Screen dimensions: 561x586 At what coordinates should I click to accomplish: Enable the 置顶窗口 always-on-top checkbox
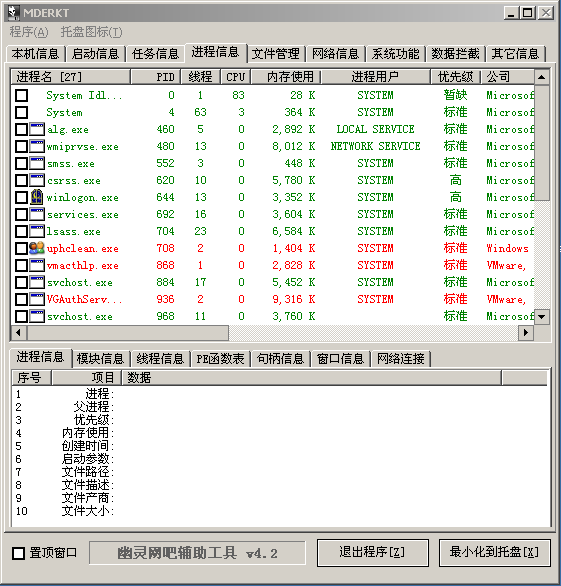[x=18, y=553]
